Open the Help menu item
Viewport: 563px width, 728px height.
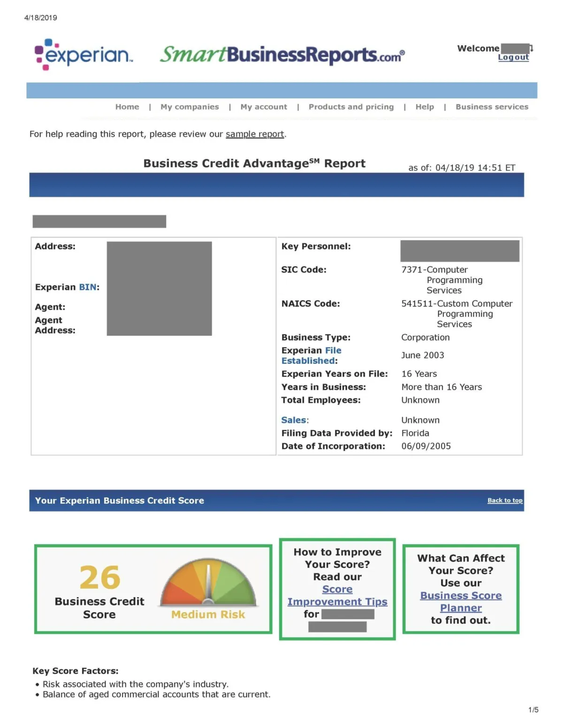click(x=425, y=107)
